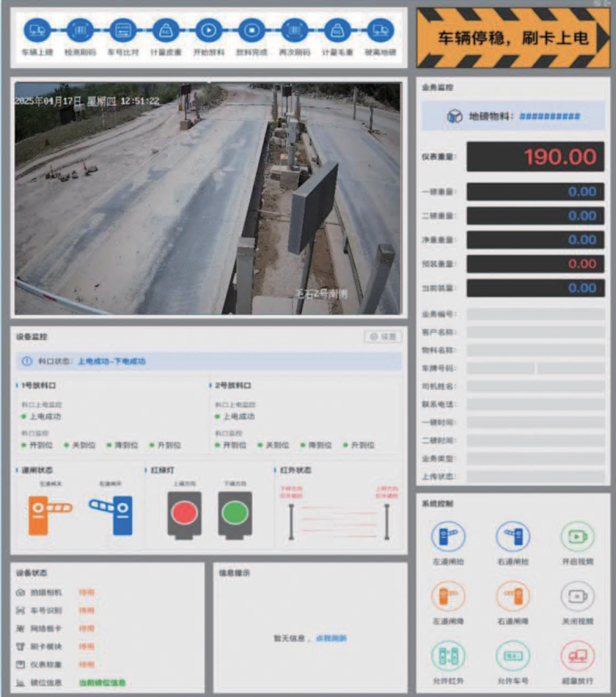Select the 计量皮重 step icon

point(165,31)
